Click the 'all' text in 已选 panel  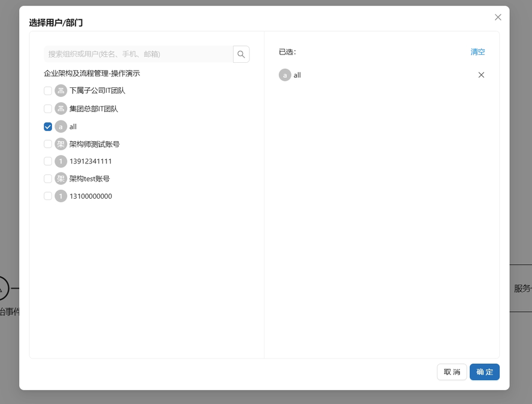click(297, 75)
